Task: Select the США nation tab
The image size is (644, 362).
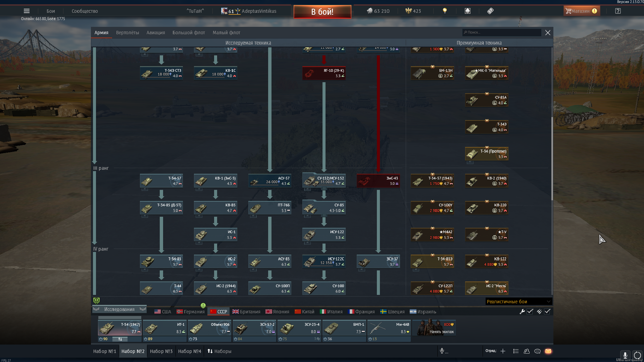Action: 163,311
